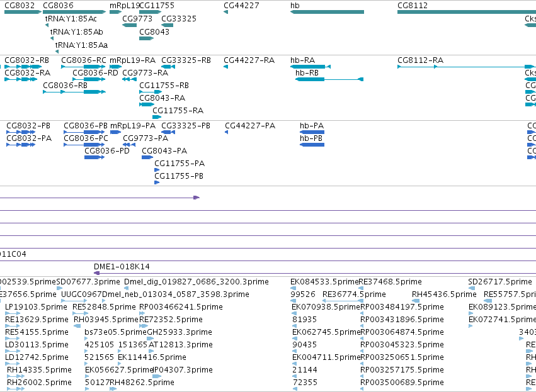Viewport: 536px width, 392px height.
Task: Click the CG11755-RB transcript label
Action: (x=164, y=86)
